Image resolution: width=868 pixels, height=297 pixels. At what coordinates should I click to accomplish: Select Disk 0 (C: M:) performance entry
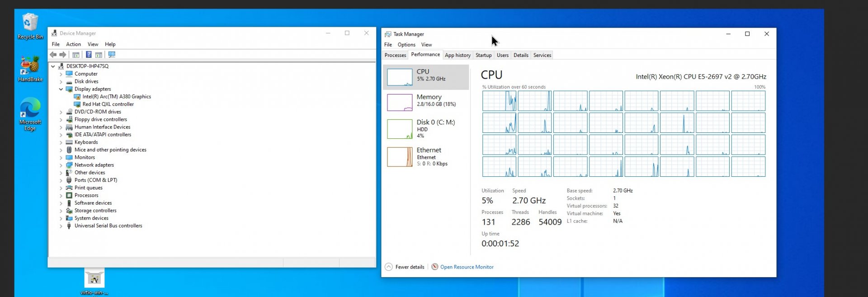point(426,129)
